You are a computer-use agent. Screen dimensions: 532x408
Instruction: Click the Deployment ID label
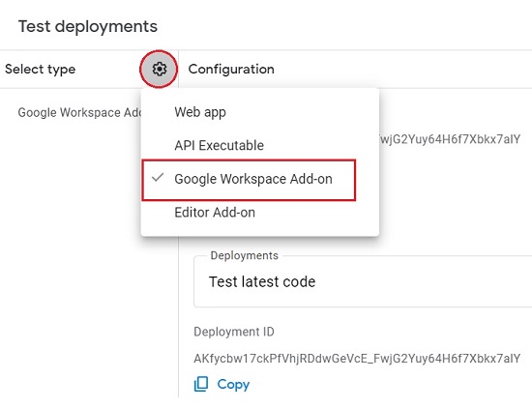[x=234, y=332]
